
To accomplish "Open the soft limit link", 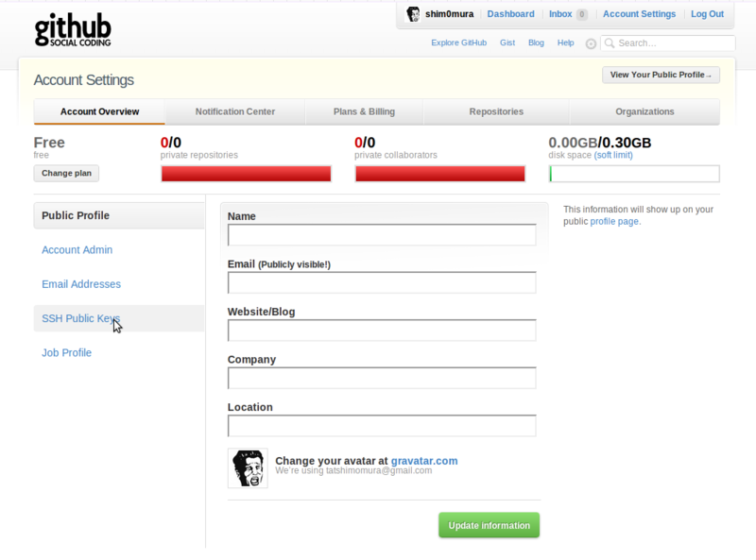I will tap(613, 155).
